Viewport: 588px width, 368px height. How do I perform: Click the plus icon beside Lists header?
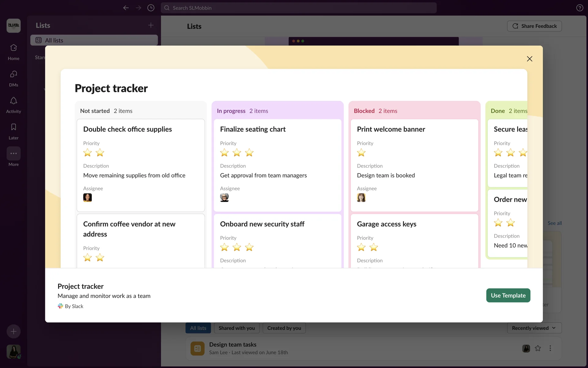click(x=151, y=25)
